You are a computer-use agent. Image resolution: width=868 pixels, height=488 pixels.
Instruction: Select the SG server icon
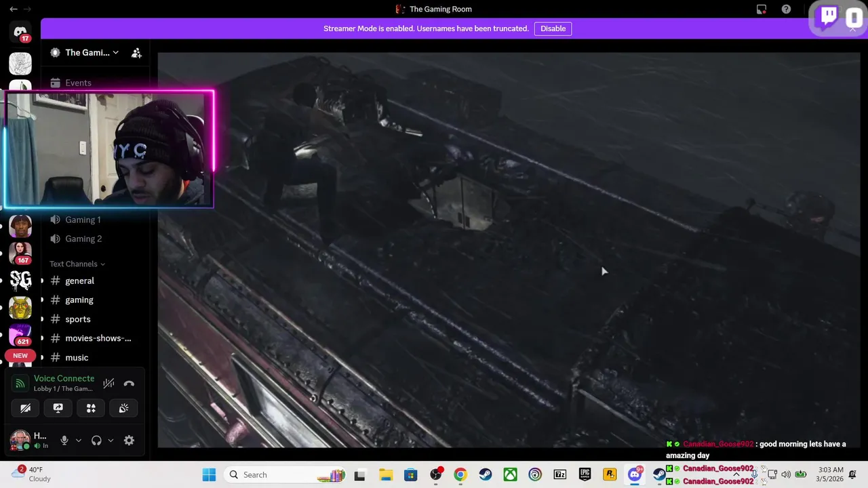click(20, 280)
